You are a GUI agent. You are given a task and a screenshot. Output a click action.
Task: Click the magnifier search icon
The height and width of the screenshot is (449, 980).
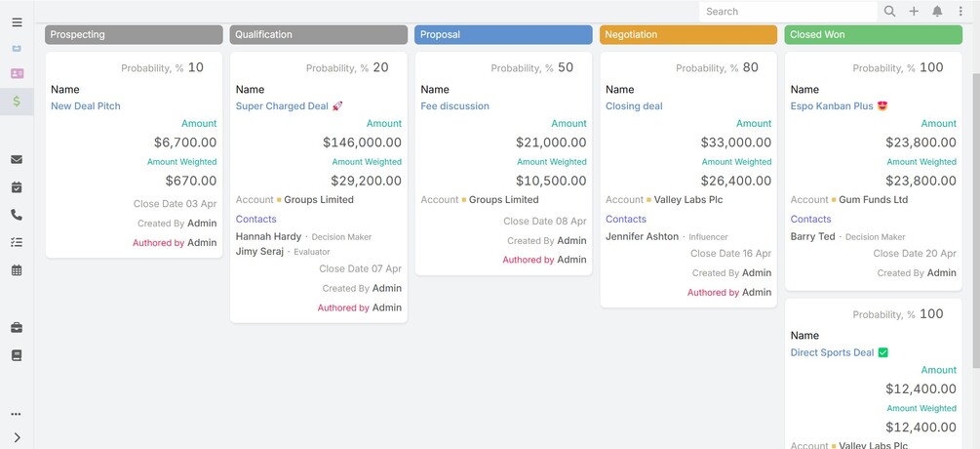(889, 12)
